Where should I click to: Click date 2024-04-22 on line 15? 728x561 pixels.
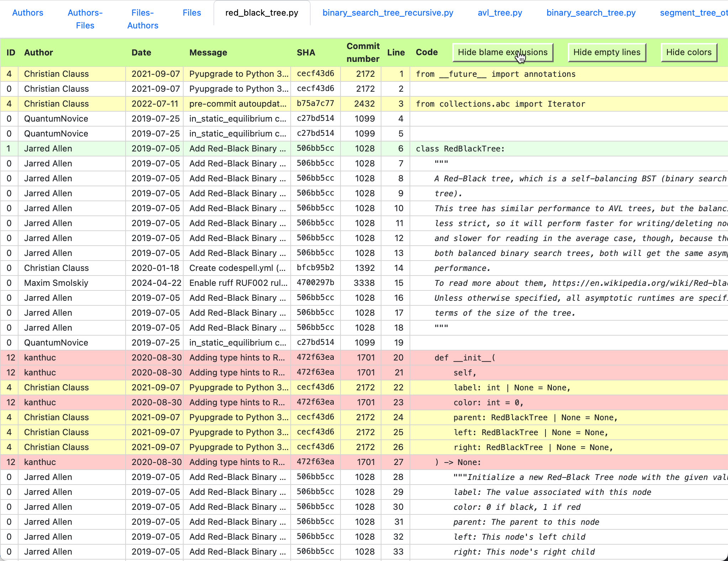click(157, 283)
